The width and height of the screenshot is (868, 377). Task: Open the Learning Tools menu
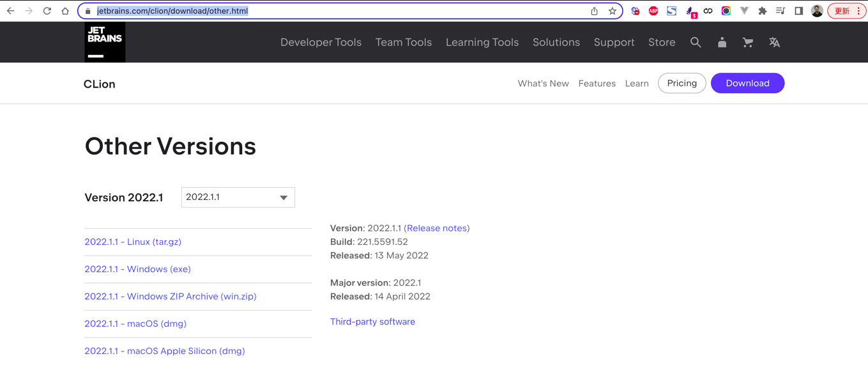click(482, 42)
